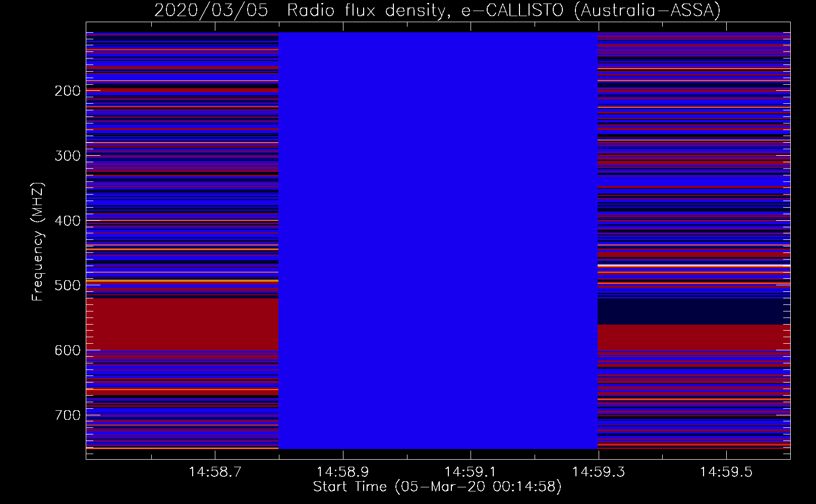Viewport: 816px width, 504px height.
Task: Click the 500 frequency tick label
Action: (x=68, y=285)
